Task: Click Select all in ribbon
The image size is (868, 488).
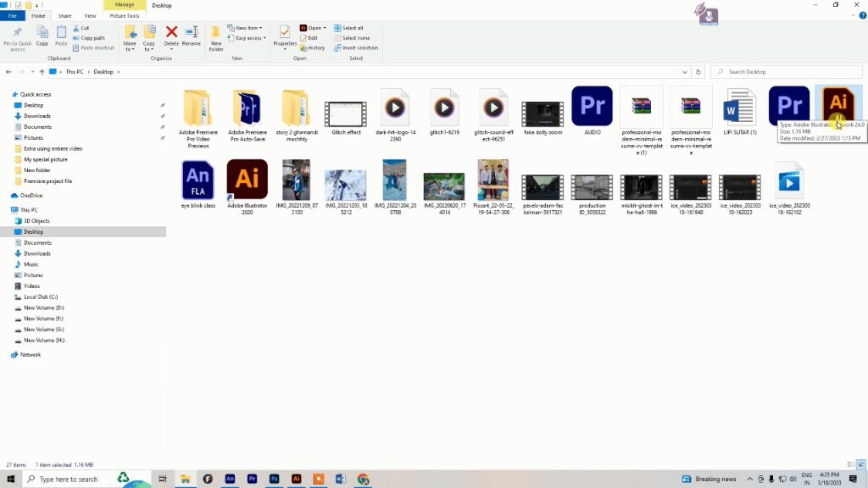Action: coord(348,28)
